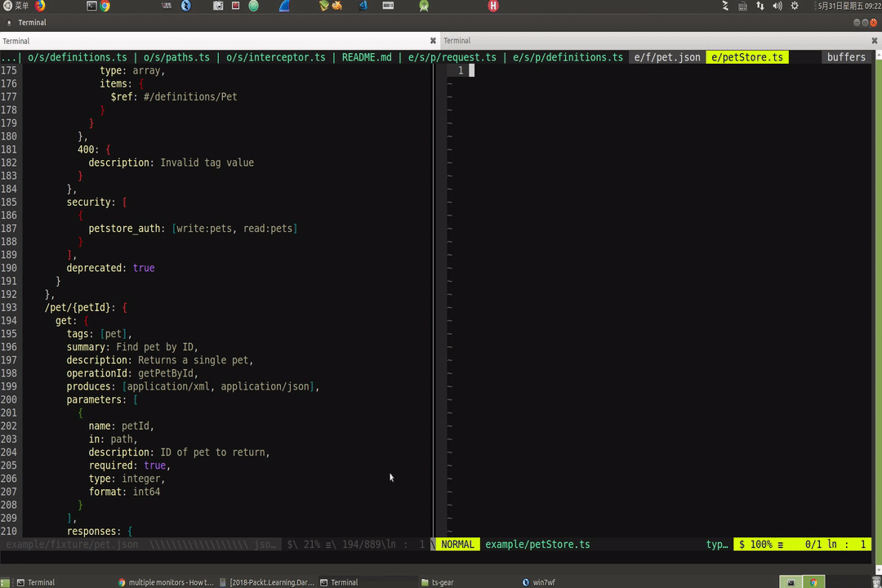Click the blue KDE Connect style round icon
This screenshot has height=588, width=882.
(x=185, y=6)
